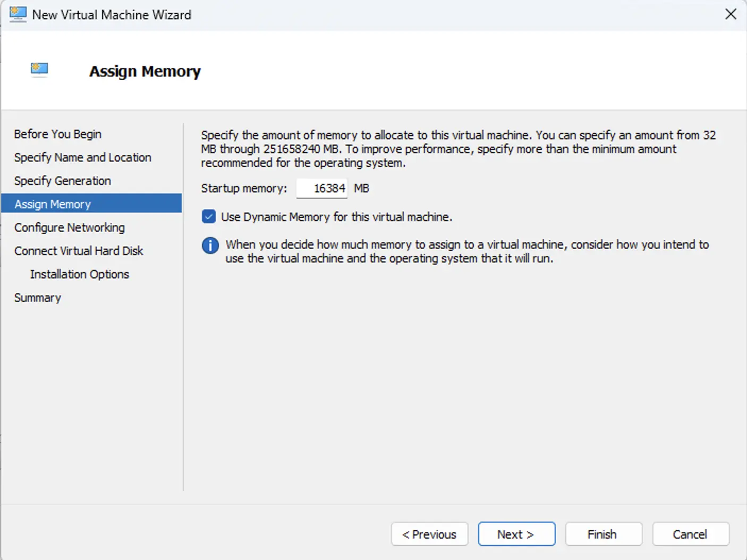The width and height of the screenshot is (747, 560).
Task: Click the virtual machine icon in the title bar
Action: [x=18, y=14]
